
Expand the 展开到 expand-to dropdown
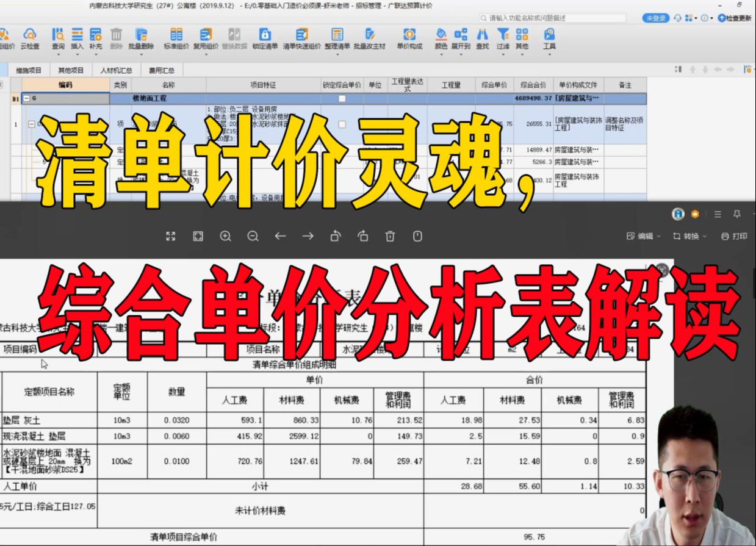point(462,38)
